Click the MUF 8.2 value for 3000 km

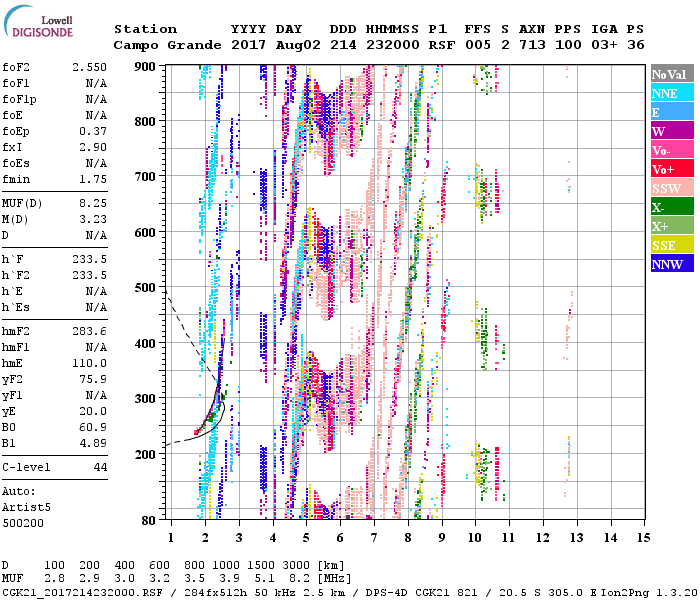click(299, 579)
